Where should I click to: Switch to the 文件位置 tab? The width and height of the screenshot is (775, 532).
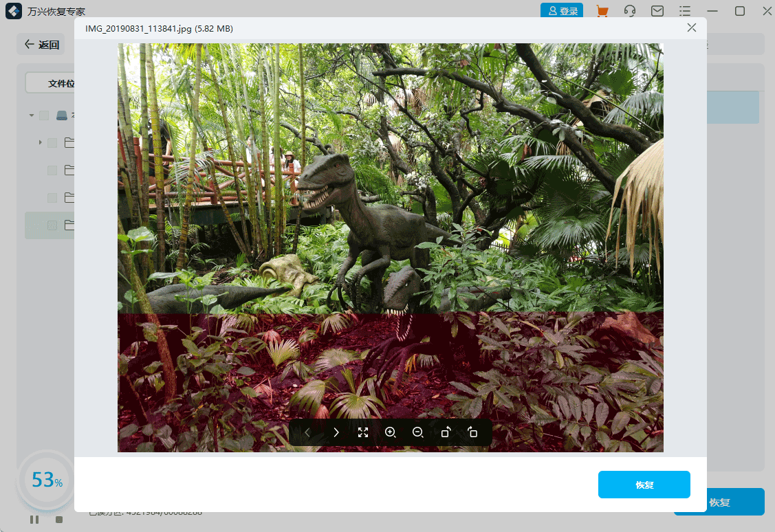coord(60,82)
